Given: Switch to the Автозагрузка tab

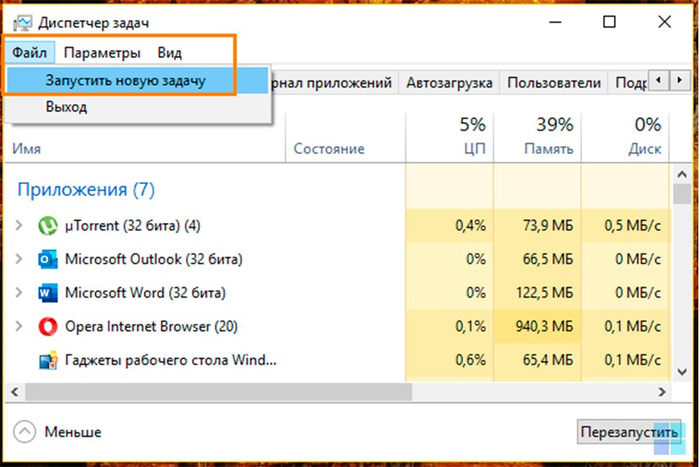Looking at the screenshot, I should pos(449,83).
